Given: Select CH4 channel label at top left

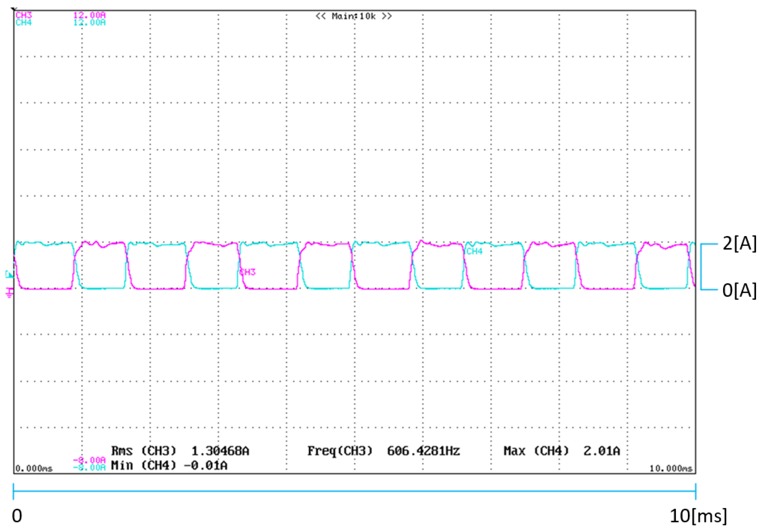Looking at the screenshot, I should click(24, 22).
